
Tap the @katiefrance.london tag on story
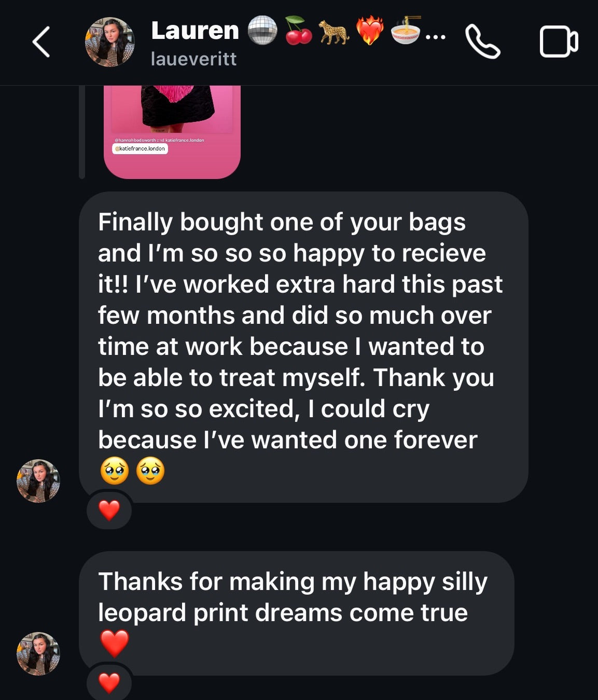click(140, 149)
